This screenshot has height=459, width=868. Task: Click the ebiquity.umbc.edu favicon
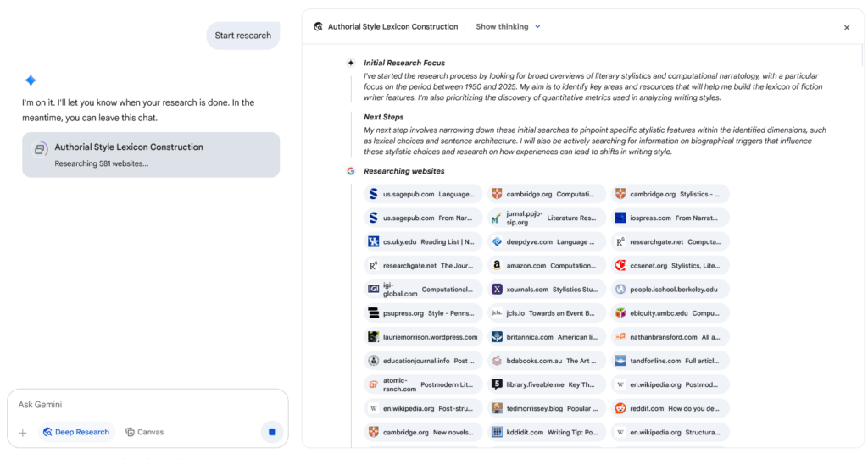pyautogui.click(x=620, y=313)
